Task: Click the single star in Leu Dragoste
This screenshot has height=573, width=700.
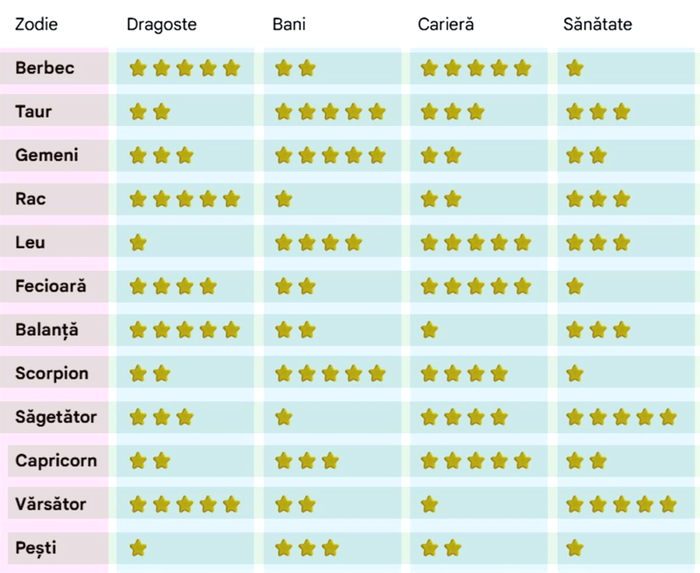Action: click(x=138, y=242)
